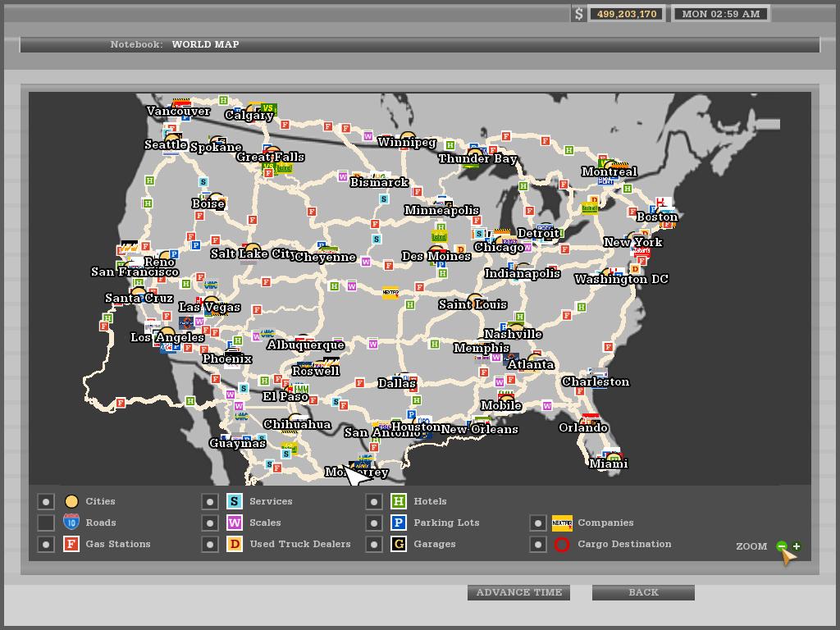This screenshot has height=630, width=840.
Task: Click the dollar sign money icon
Action: coord(579,14)
